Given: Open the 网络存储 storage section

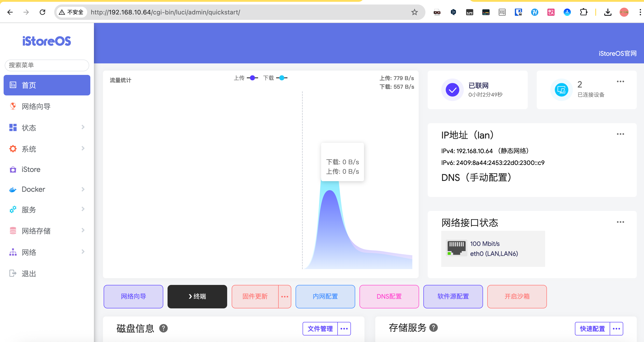Looking at the screenshot, I should coord(36,231).
